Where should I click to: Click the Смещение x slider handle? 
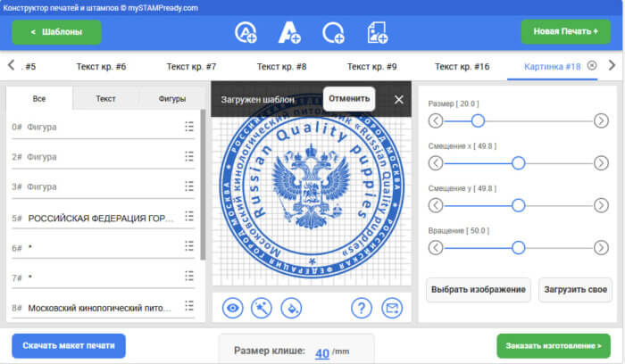(518, 163)
